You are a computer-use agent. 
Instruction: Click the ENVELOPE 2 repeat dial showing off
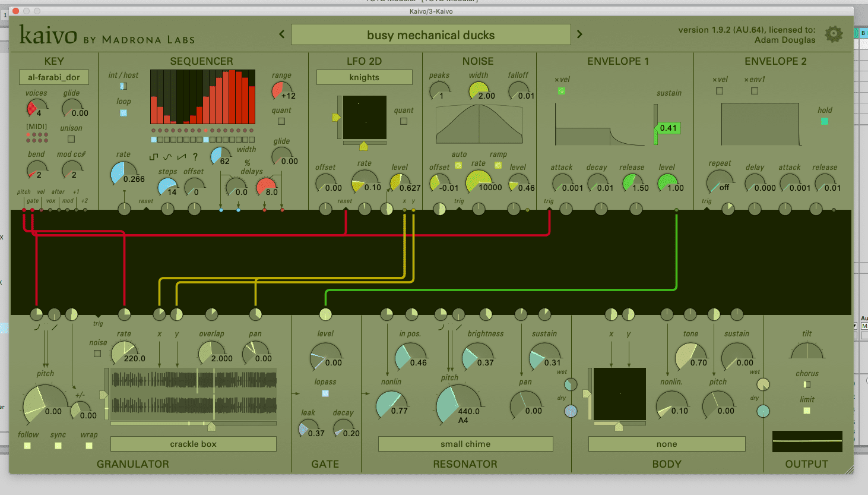point(719,182)
